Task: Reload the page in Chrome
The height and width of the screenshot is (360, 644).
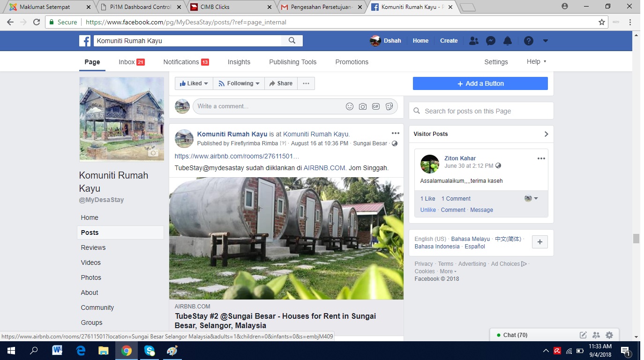Action: coord(36,22)
